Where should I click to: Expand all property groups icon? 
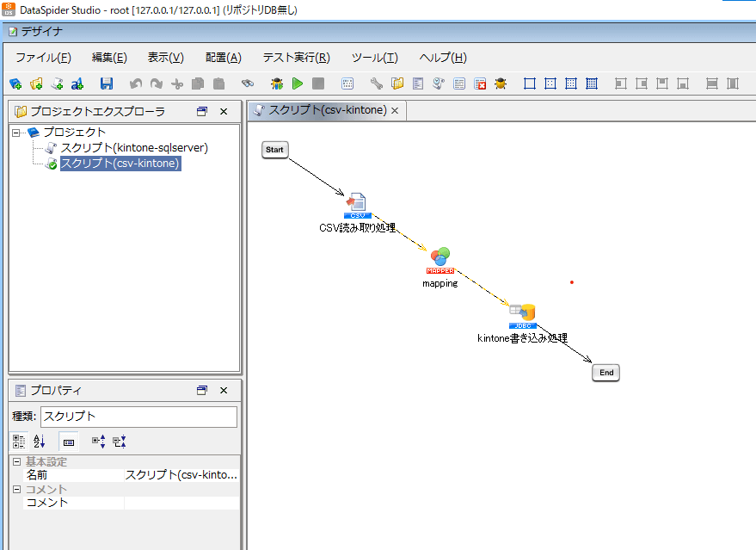click(x=98, y=442)
